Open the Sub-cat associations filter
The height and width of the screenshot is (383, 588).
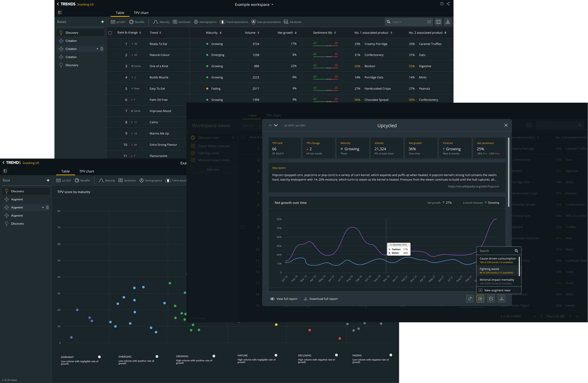pos(266,22)
